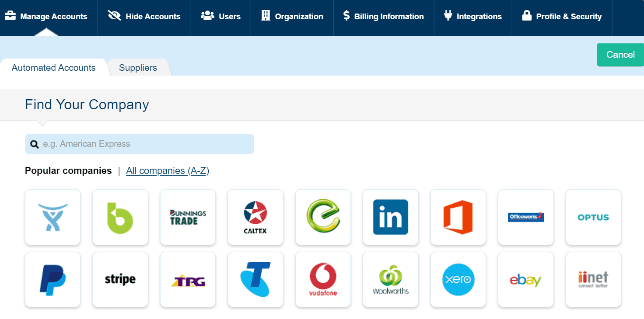Image resolution: width=644 pixels, height=319 pixels.
Task: Open the Hide Accounts menu
Action: (x=144, y=17)
